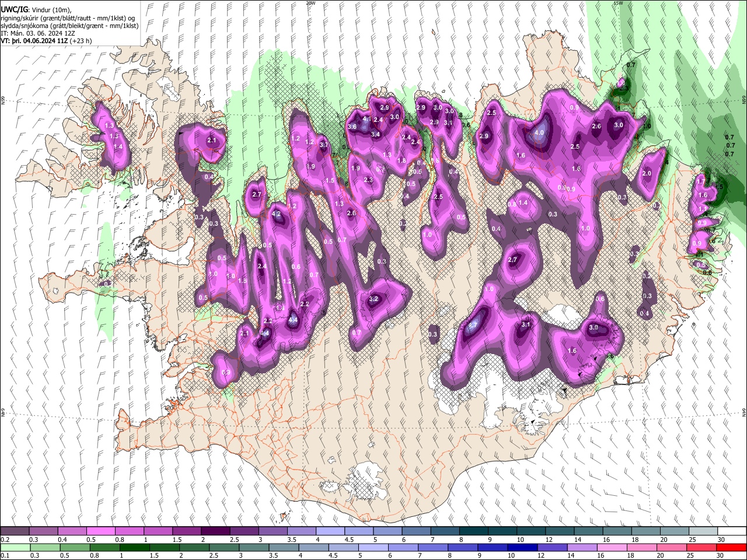Click the dark mauve 0.2 snow legend swatch
This screenshot has width=747, height=560.
15,531
